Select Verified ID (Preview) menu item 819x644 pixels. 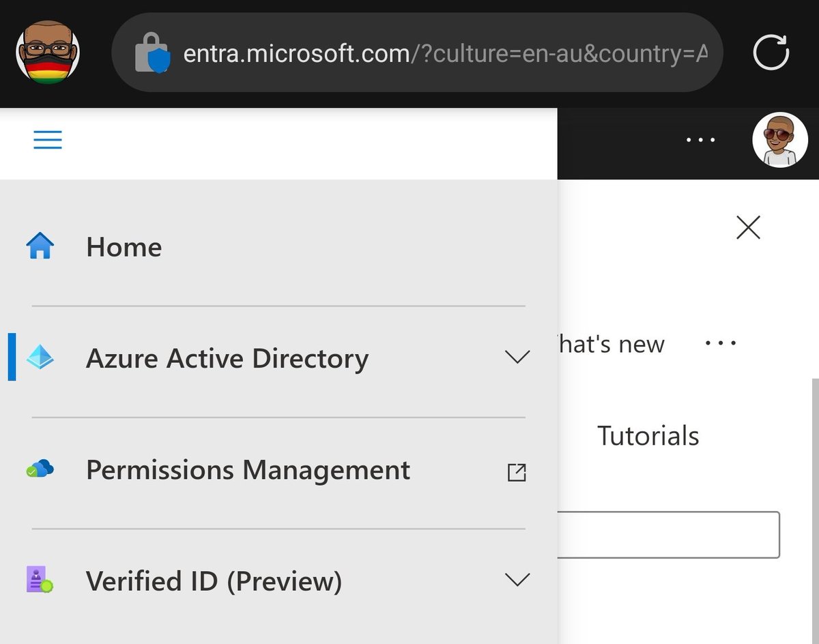pyautogui.click(x=214, y=581)
